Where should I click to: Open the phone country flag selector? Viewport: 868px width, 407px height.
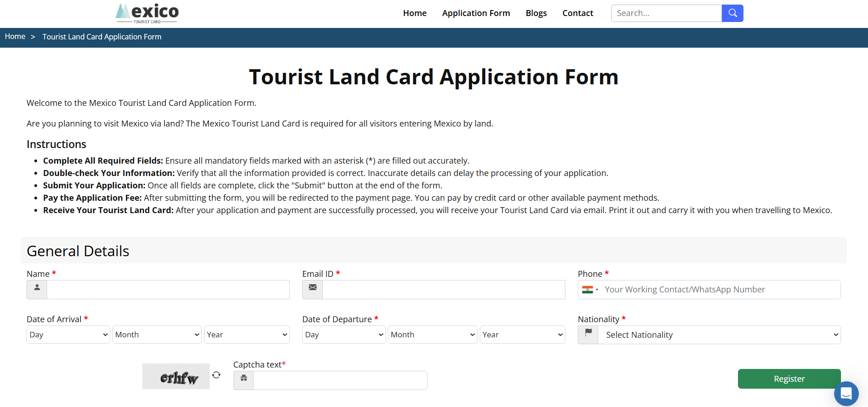click(x=590, y=290)
